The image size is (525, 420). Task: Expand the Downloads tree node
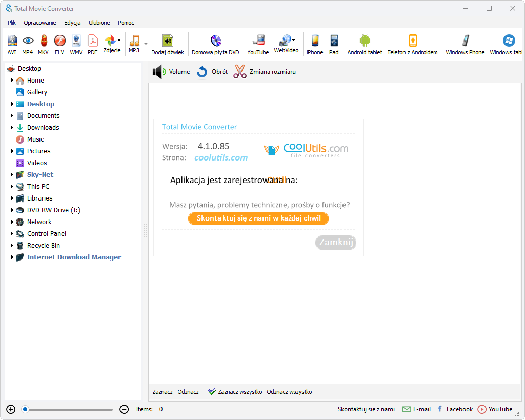[12, 128]
